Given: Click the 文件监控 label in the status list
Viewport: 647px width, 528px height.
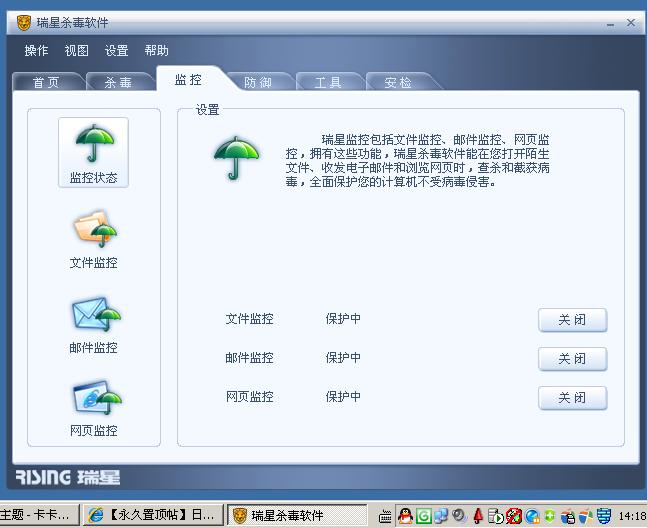Looking at the screenshot, I should 249,318.
